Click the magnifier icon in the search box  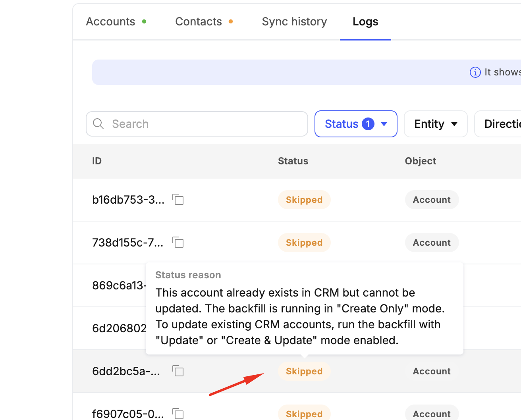tap(98, 124)
